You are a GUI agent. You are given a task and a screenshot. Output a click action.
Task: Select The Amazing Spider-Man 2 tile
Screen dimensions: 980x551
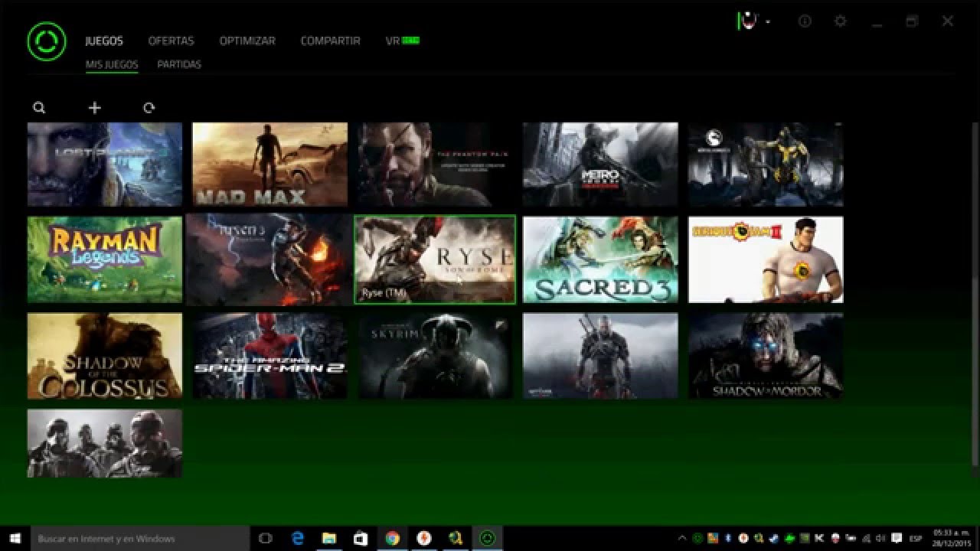(269, 356)
